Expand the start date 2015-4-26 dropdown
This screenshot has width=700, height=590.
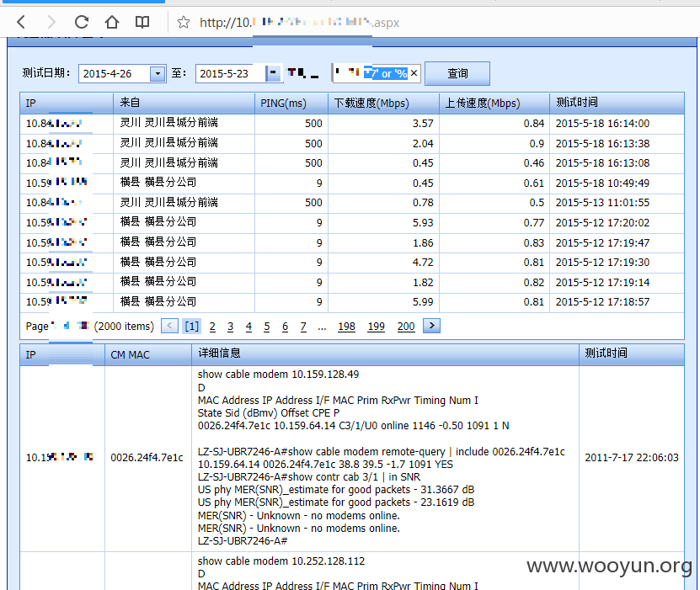click(158, 73)
